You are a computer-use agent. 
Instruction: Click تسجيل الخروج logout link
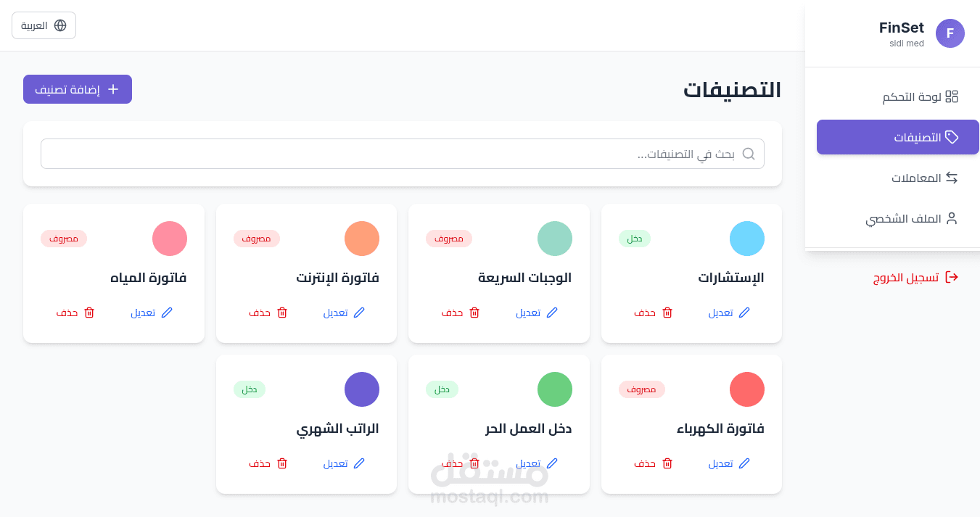[905, 278]
